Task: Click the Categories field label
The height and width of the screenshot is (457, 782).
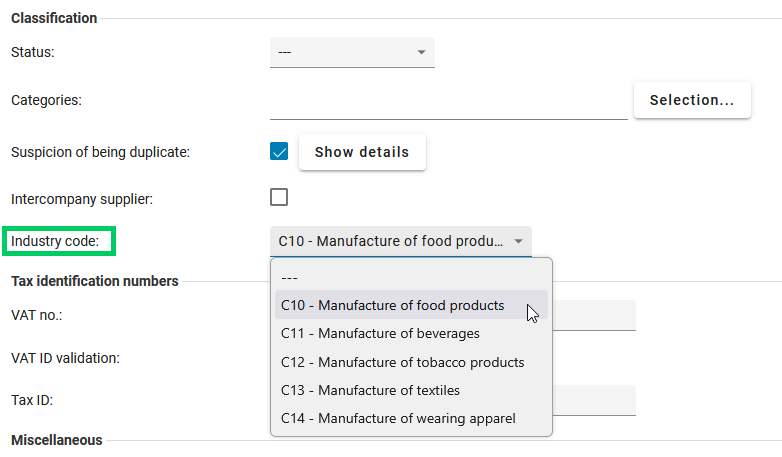Action: 46,100
